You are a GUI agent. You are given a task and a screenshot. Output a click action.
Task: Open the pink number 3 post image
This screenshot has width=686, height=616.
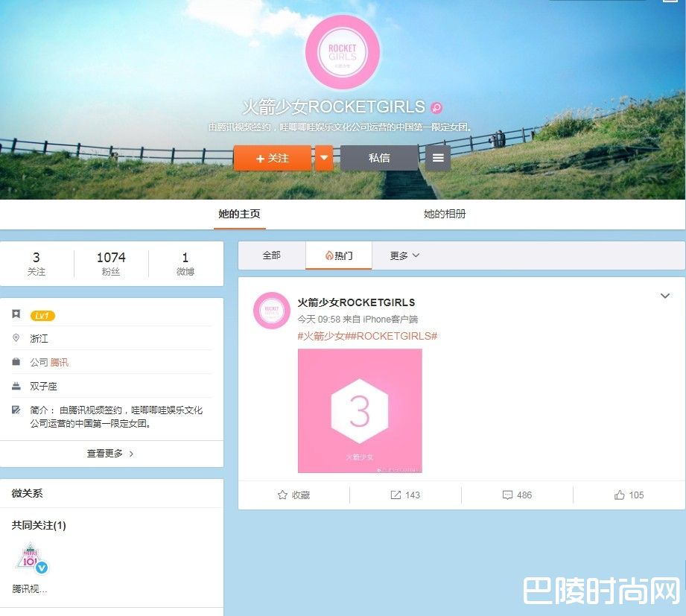[x=360, y=410]
